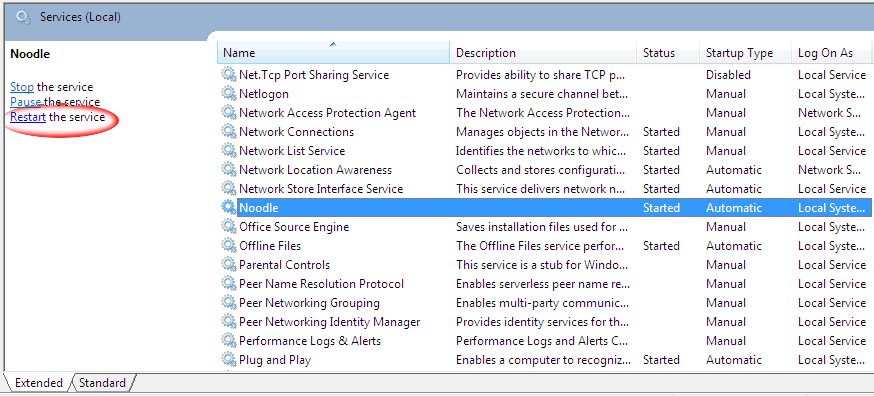Click description 'Enables serverless peer name re...'

coord(543,283)
